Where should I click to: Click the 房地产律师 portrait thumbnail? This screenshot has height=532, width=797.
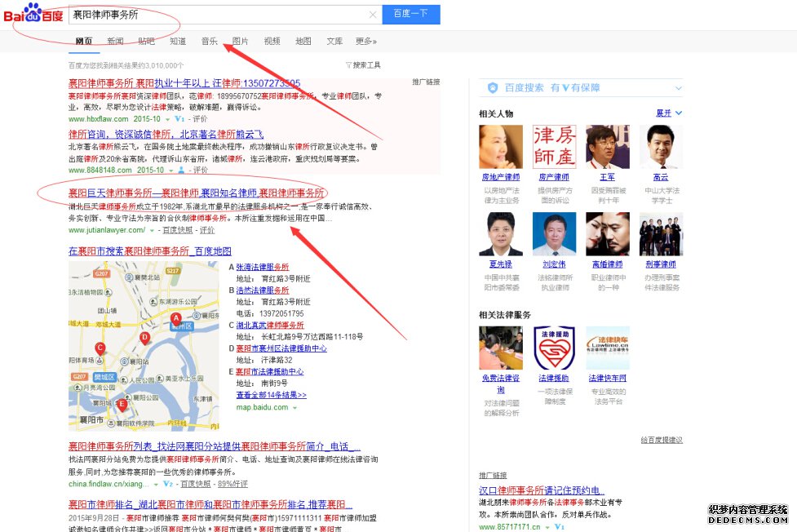coord(501,147)
